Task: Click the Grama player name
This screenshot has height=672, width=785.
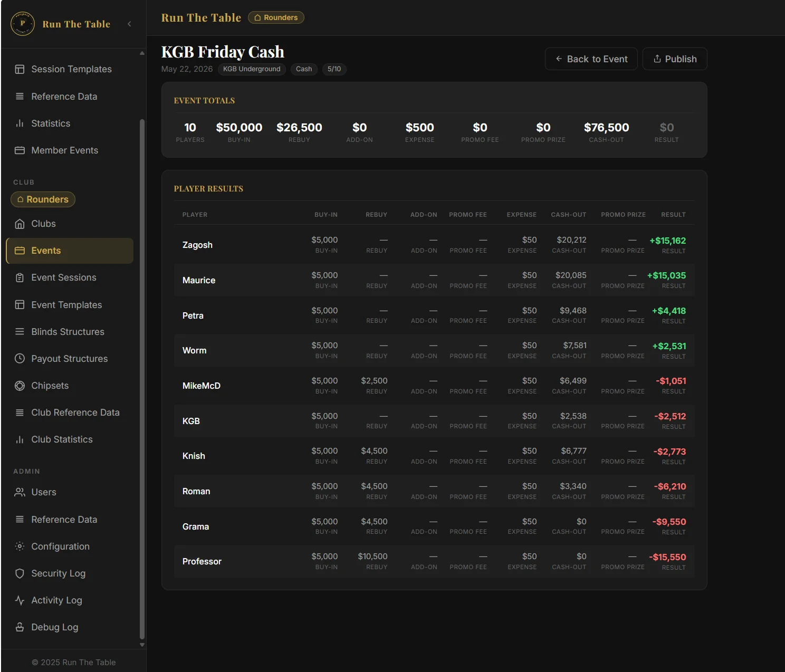Action: click(196, 526)
